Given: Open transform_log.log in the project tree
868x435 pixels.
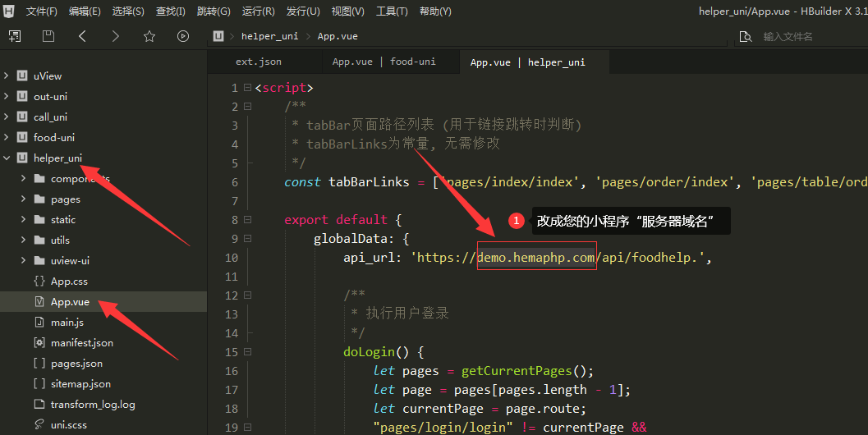Looking at the screenshot, I should 93,404.
